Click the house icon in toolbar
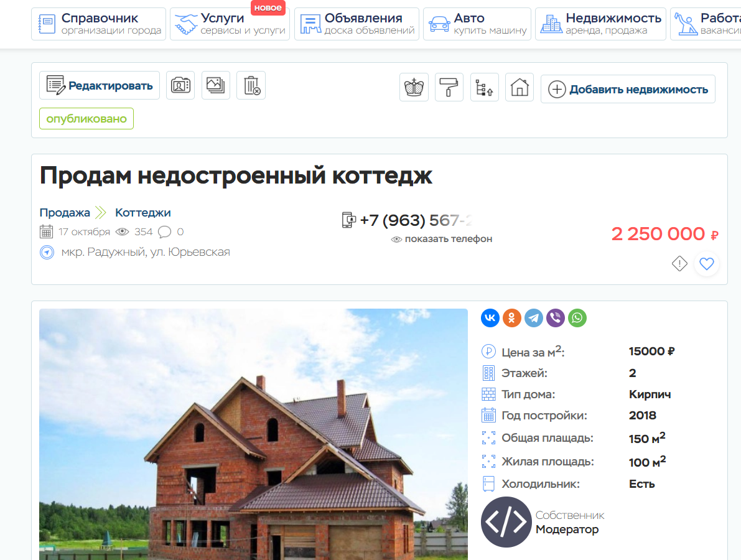 coord(520,87)
